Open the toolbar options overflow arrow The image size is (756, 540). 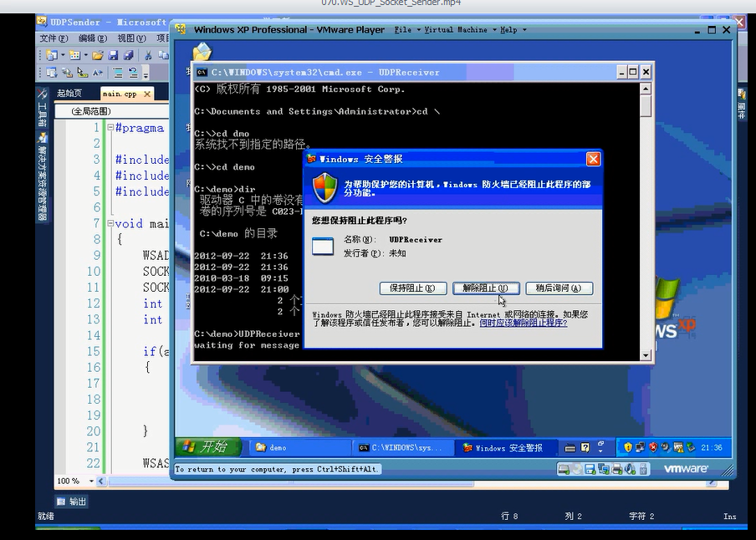click(x=146, y=74)
